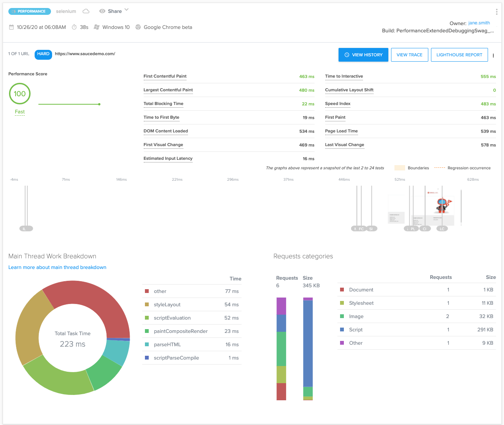Click the View History button
Screen dimensions: 504x425
click(x=363, y=55)
